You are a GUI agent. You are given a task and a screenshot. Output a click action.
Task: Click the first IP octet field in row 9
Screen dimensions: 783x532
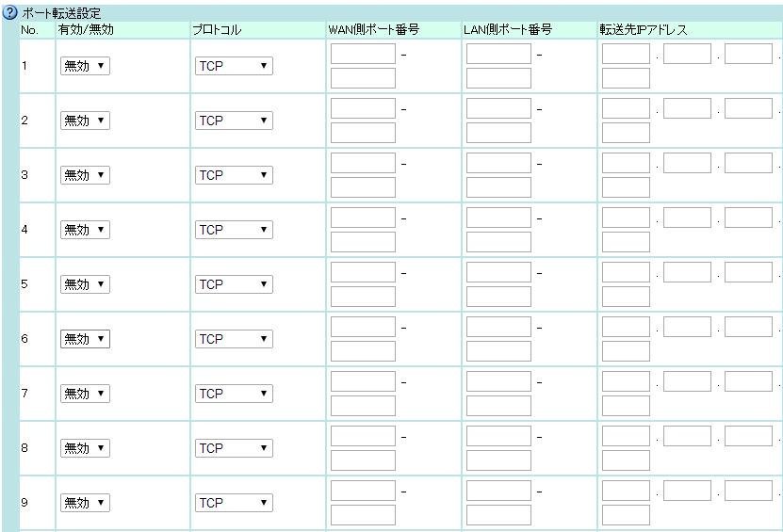626,491
